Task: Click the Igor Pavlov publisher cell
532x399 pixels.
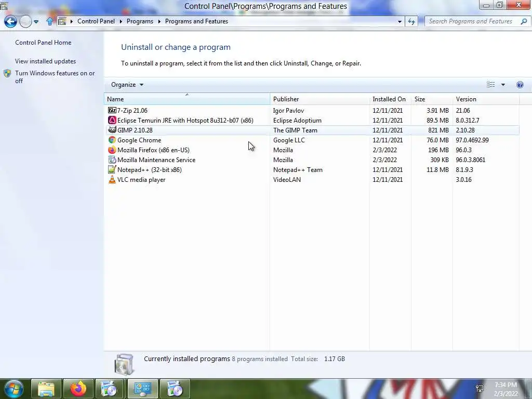Action: (289, 110)
